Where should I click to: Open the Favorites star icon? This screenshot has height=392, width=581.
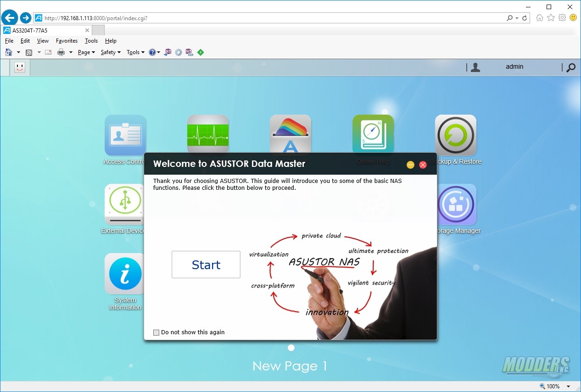click(x=551, y=18)
